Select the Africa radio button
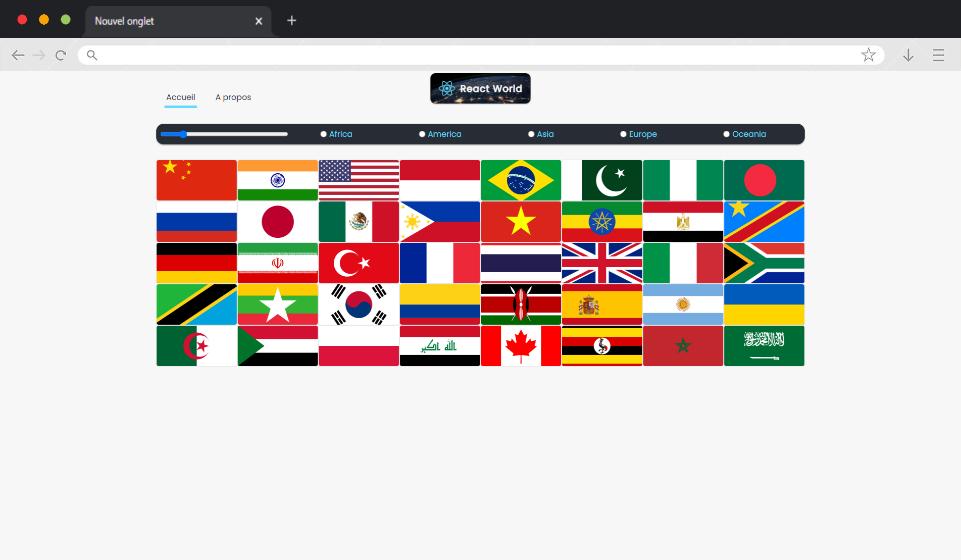The width and height of the screenshot is (961, 560). [324, 134]
